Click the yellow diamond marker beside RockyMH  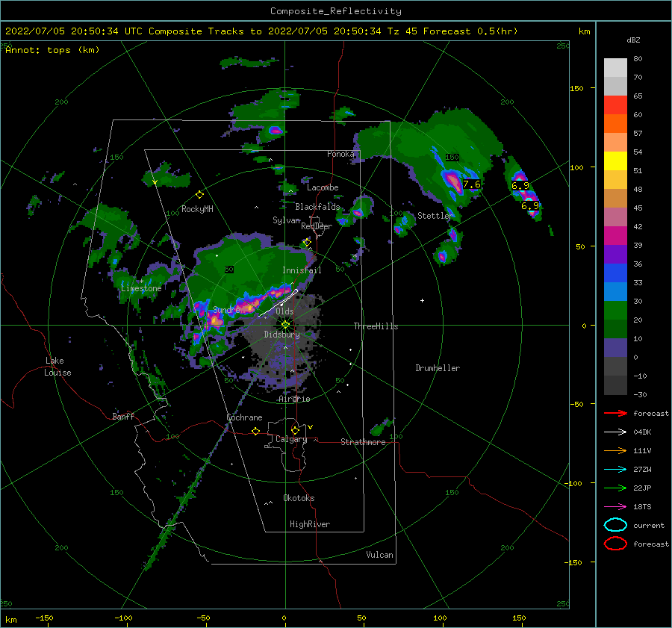click(x=199, y=195)
